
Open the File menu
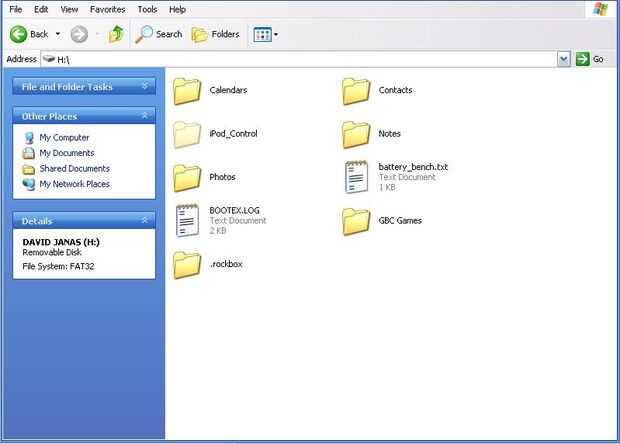16,9
